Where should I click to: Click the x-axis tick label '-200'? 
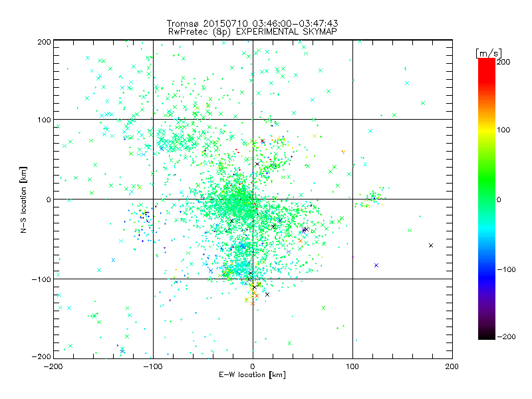[x=53, y=366]
